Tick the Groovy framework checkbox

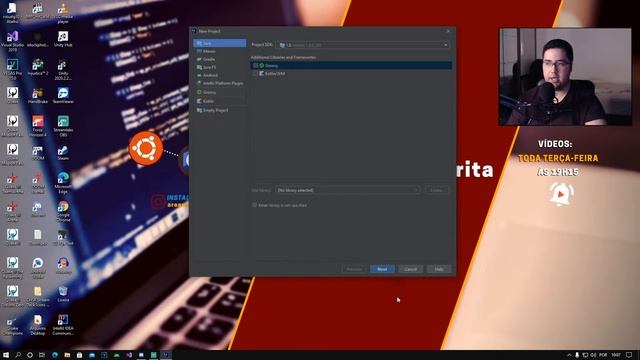coord(256,65)
